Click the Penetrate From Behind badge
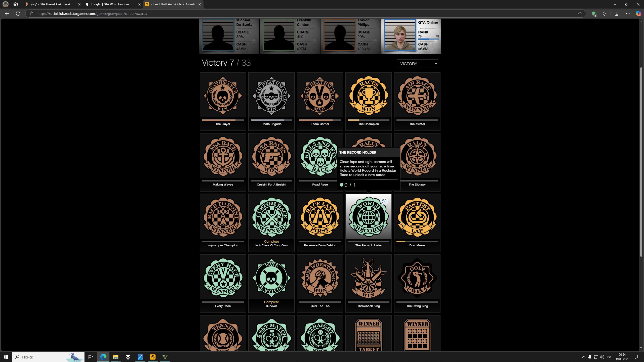This screenshot has height=362, width=644. (320, 217)
